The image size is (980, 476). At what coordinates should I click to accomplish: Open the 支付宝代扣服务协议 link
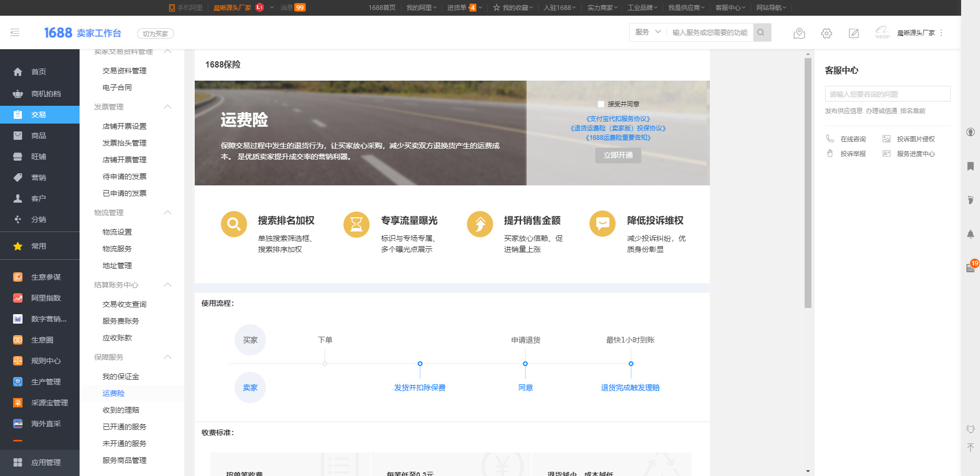[618, 119]
